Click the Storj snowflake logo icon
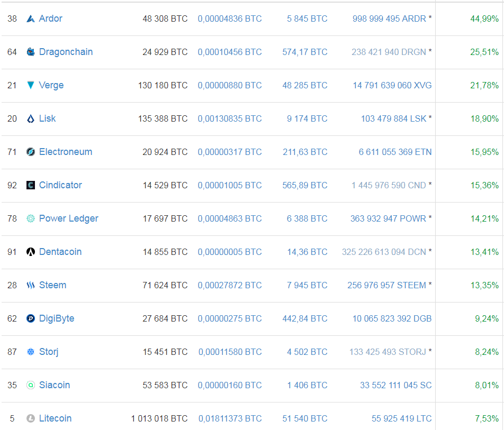 pyautogui.click(x=31, y=352)
